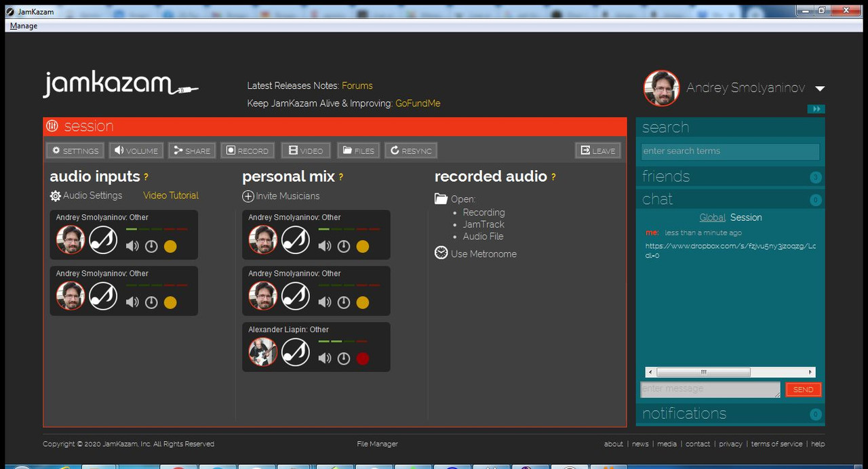Mute the lower Andrey track in personal mix
Screen dimensions: 868x469
(325, 302)
